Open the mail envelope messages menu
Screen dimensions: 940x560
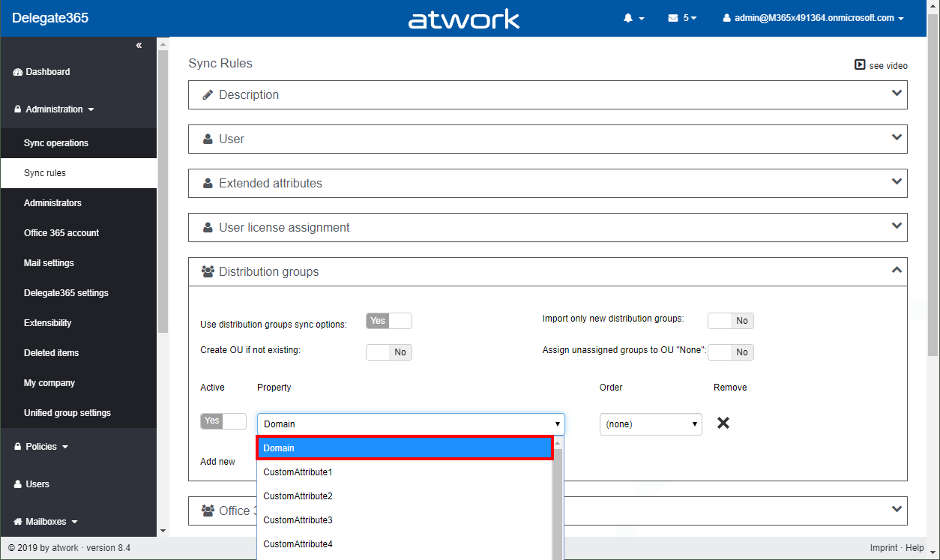point(682,18)
